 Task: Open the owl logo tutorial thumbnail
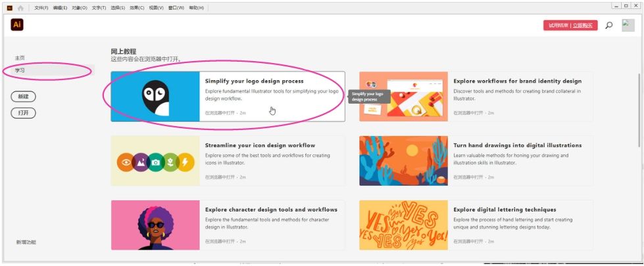pos(155,97)
